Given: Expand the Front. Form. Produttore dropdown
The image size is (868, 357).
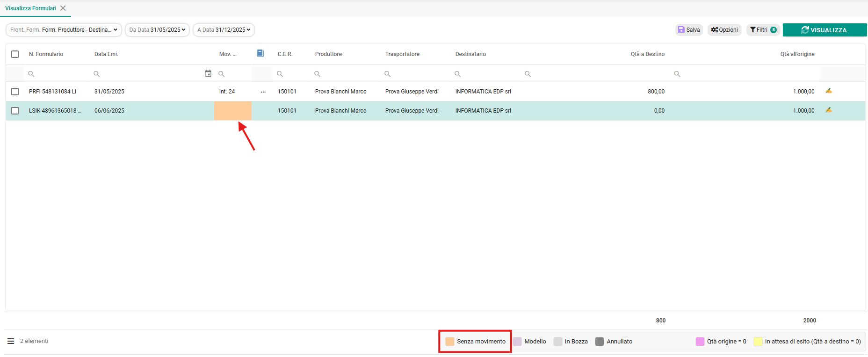Looking at the screenshot, I should click(x=64, y=30).
